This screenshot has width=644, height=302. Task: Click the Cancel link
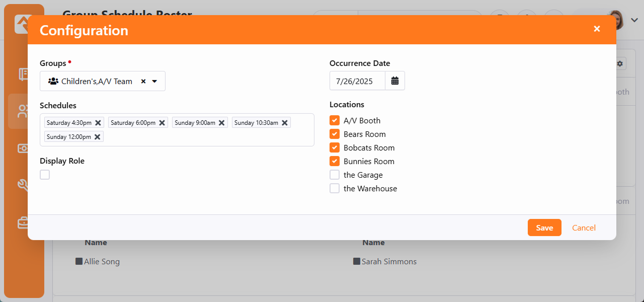click(584, 228)
